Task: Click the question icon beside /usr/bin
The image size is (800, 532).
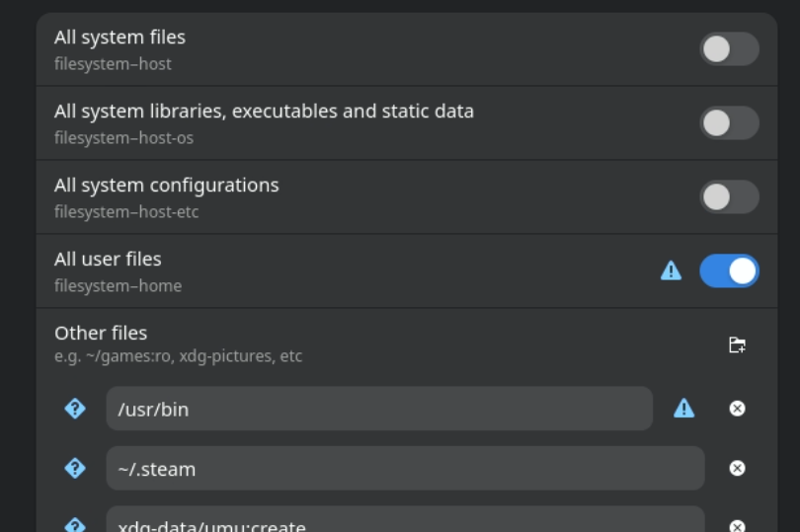Action: pyautogui.click(x=75, y=409)
